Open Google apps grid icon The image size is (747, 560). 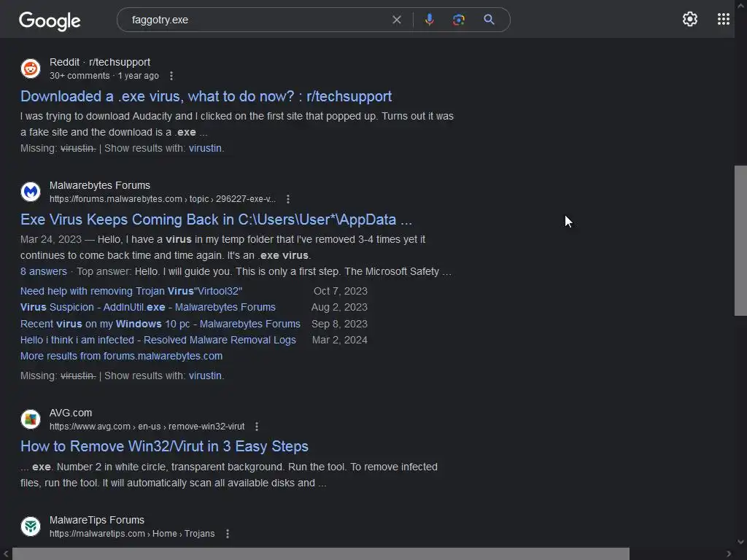pyautogui.click(x=723, y=19)
